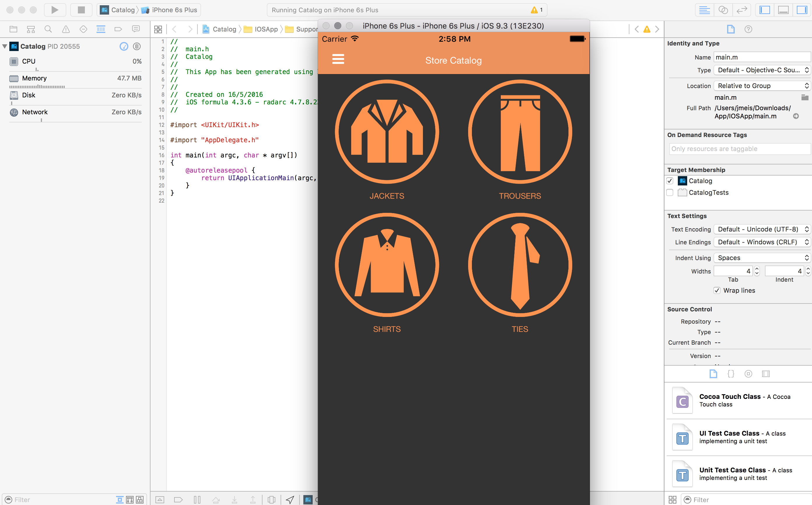The width and height of the screenshot is (812, 505).
Task: Open the Quick Help inspector icon
Action: click(x=748, y=29)
